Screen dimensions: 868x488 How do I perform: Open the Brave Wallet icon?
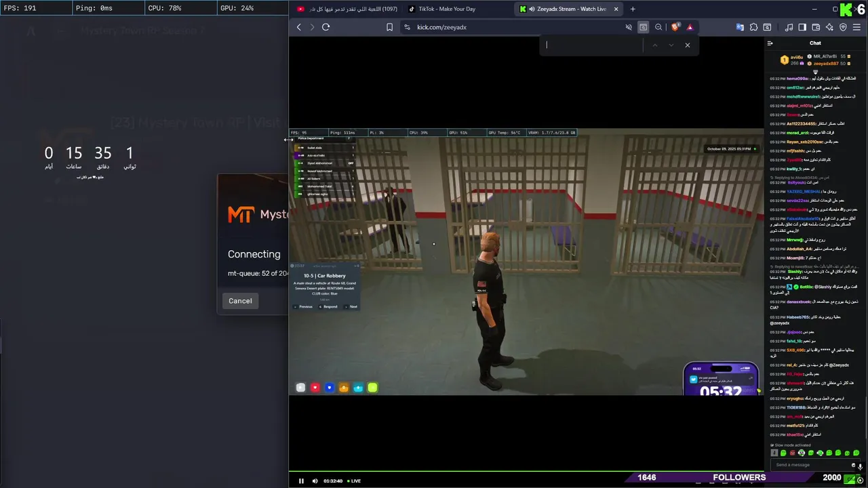tap(816, 27)
